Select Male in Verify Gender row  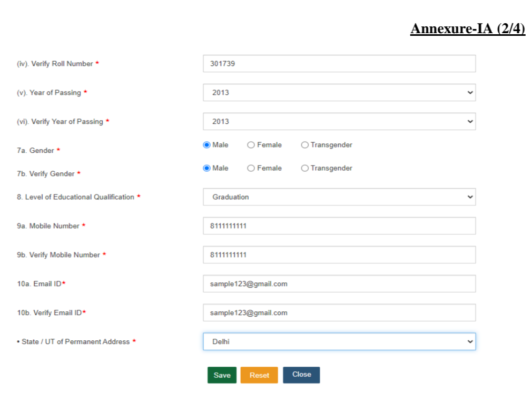point(207,168)
